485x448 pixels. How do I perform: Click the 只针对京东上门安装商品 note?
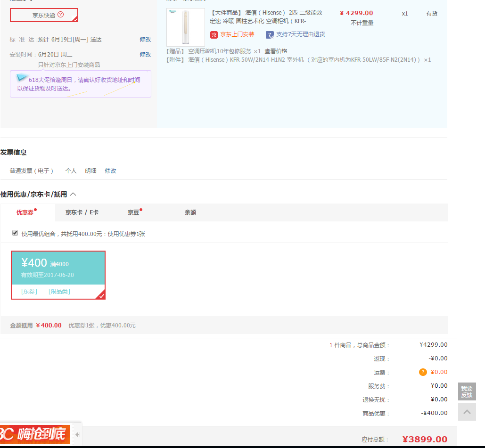point(69,65)
